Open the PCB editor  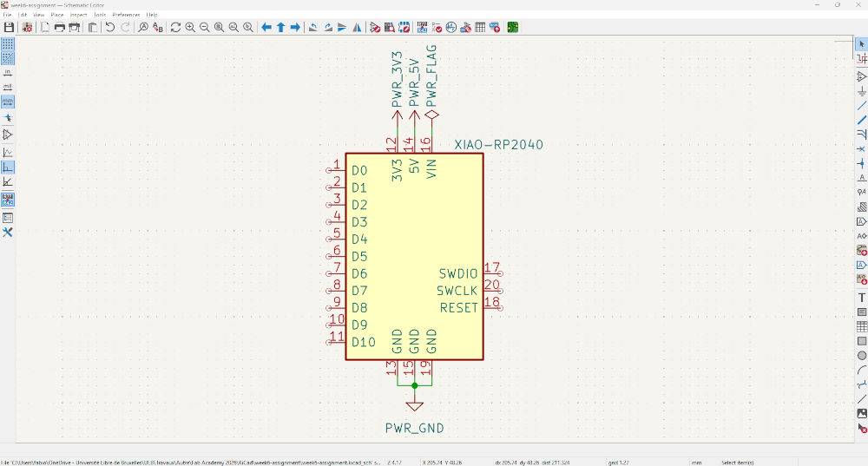pos(513,27)
